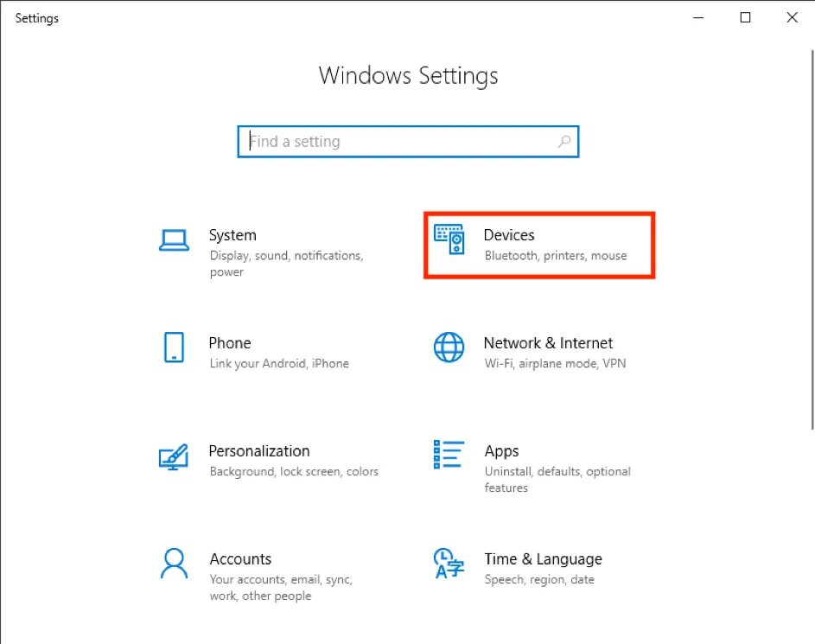This screenshot has width=815, height=644.
Task: Open the Time & Language icon
Action: [449, 564]
